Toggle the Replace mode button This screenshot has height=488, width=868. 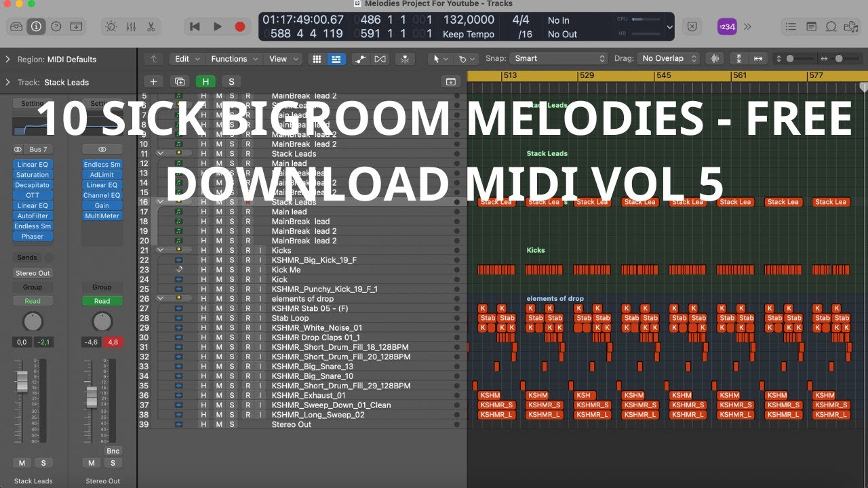pyautogui.click(x=692, y=26)
